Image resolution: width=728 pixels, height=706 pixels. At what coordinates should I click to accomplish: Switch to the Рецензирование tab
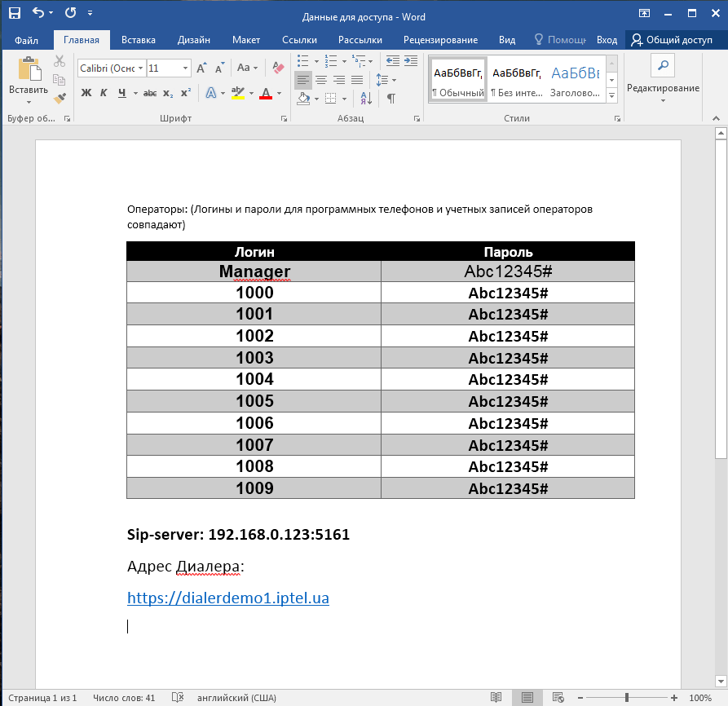point(440,40)
